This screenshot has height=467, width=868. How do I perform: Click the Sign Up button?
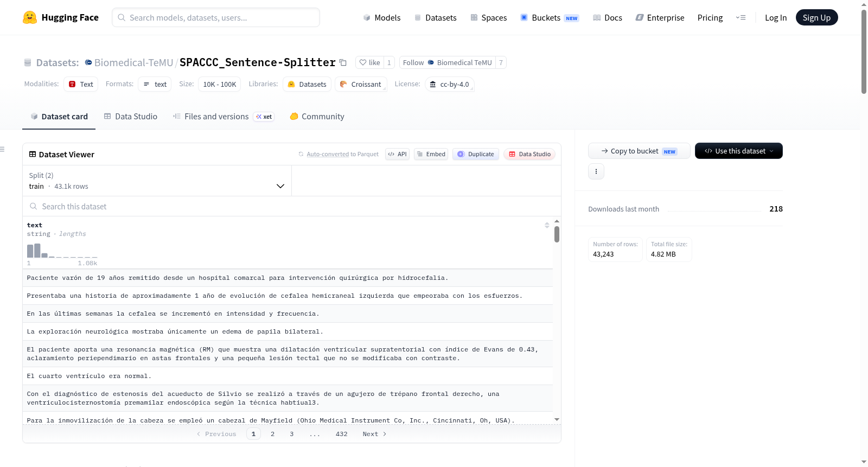(816, 17)
